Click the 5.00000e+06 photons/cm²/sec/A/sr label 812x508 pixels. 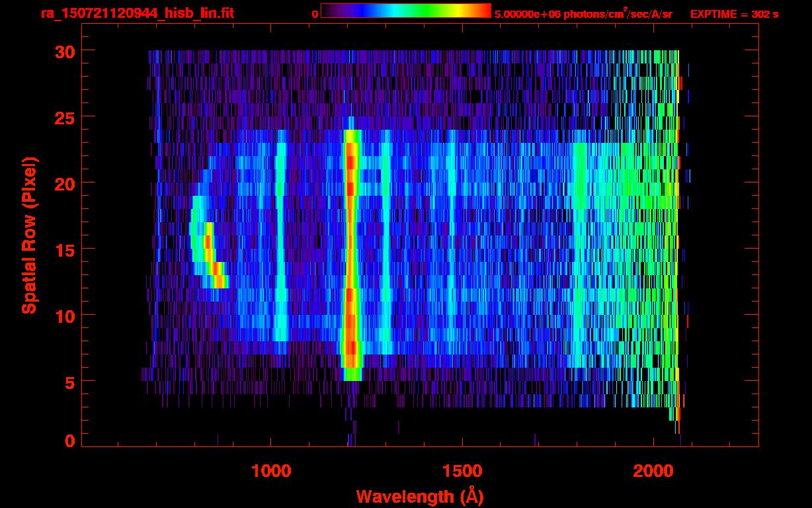583,14
